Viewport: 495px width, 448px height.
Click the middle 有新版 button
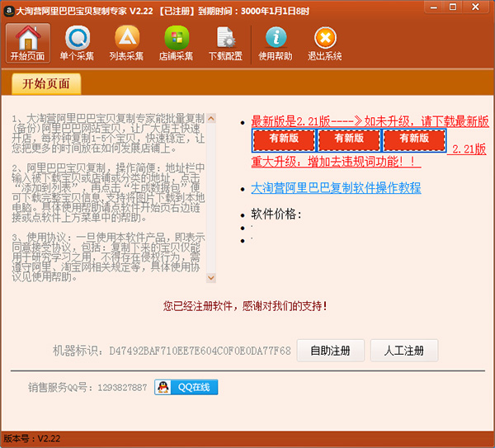click(348, 139)
